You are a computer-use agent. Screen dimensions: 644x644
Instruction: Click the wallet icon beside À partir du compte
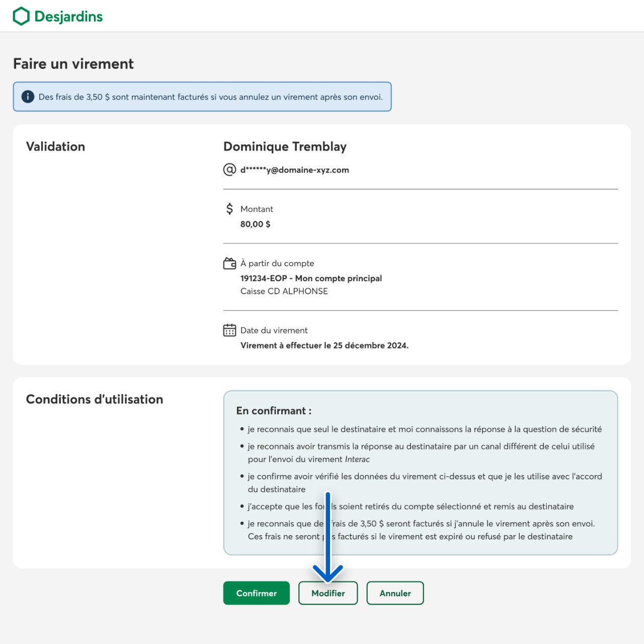pyautogui.click(x=229, y=263)
